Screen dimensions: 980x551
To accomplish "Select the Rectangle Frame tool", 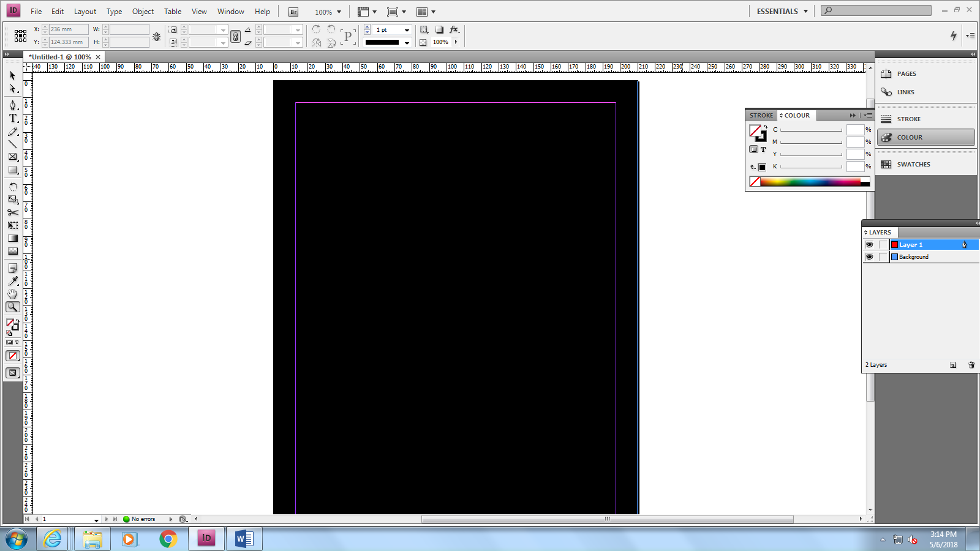I will pos(12,157).
